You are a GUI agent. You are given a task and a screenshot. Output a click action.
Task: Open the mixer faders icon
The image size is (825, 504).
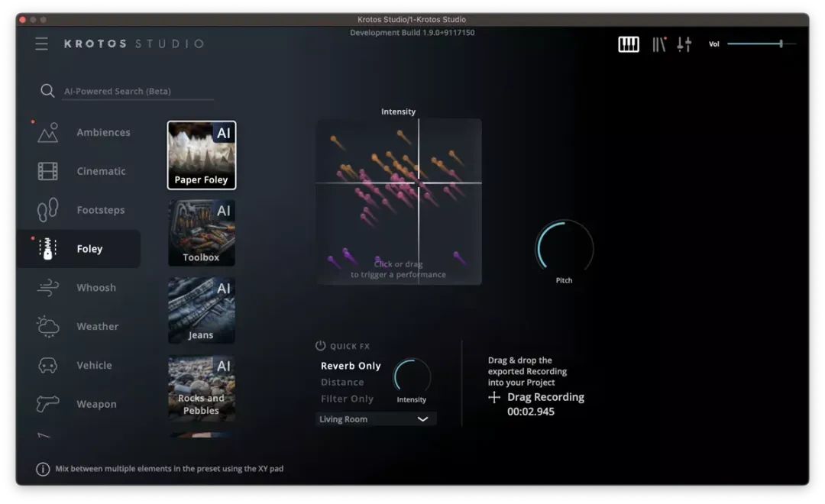(684, 44)
